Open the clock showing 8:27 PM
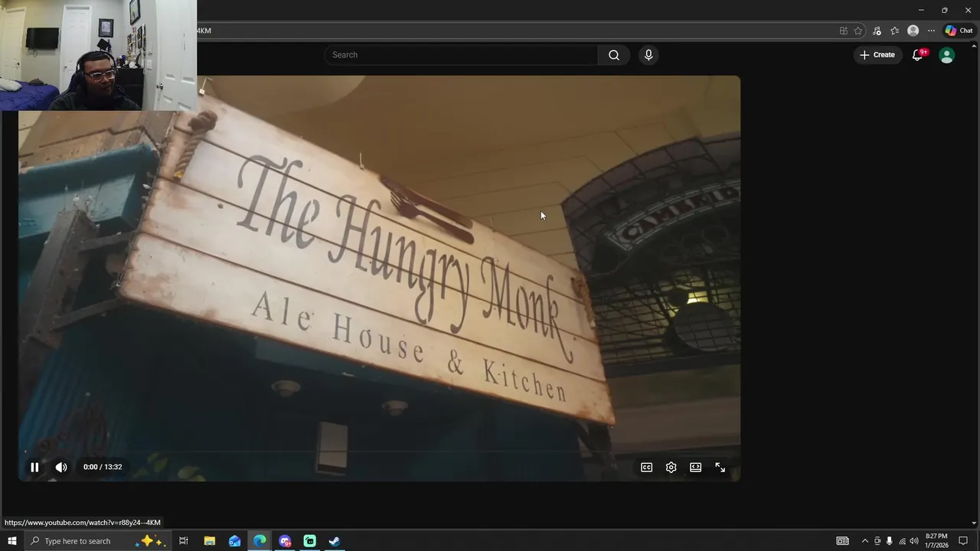Viewport: 980px width, 551px height. [937, 541]
